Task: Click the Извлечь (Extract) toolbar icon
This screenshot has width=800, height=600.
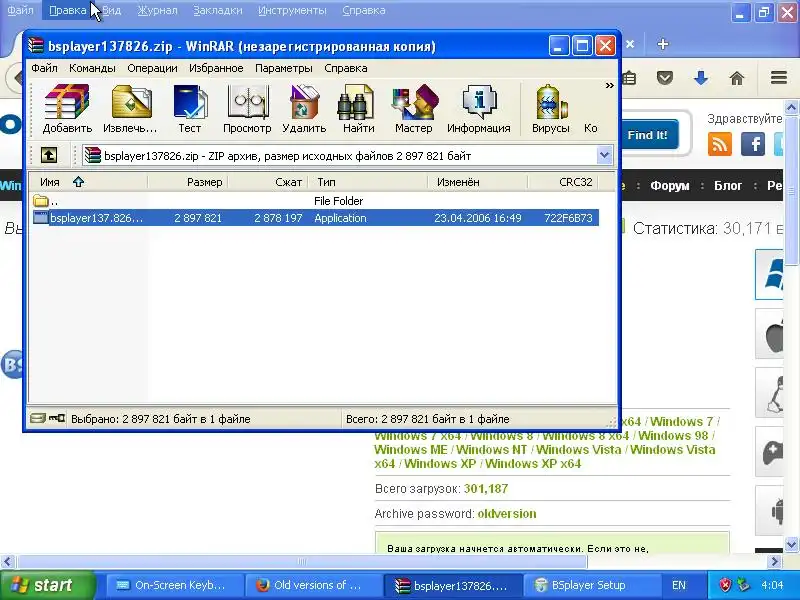Action: point(130,109)
